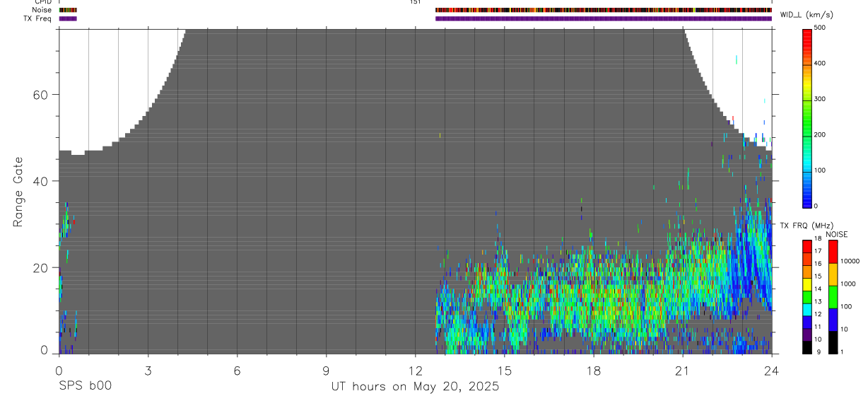The width and height of the screenshot is (868, 401).
Task: Click the Range Gate y-axis title
Action: point(18,192)
